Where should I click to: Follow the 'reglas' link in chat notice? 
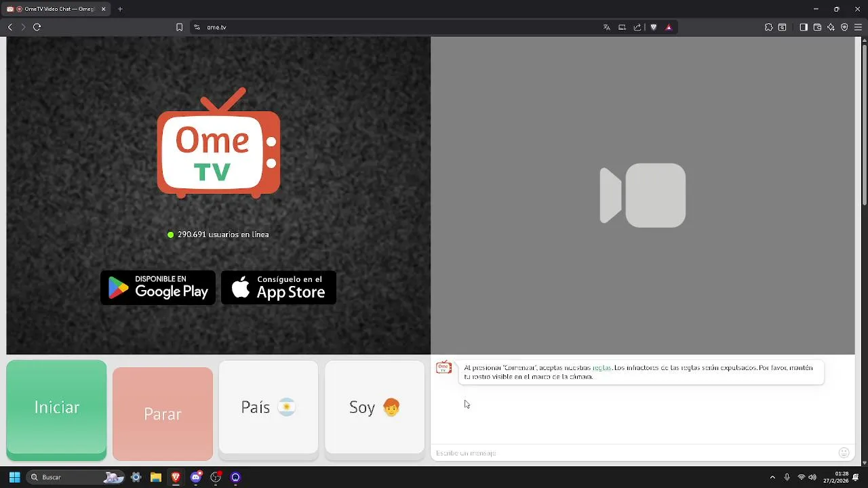pyautogui.click(x=602, y=368)
